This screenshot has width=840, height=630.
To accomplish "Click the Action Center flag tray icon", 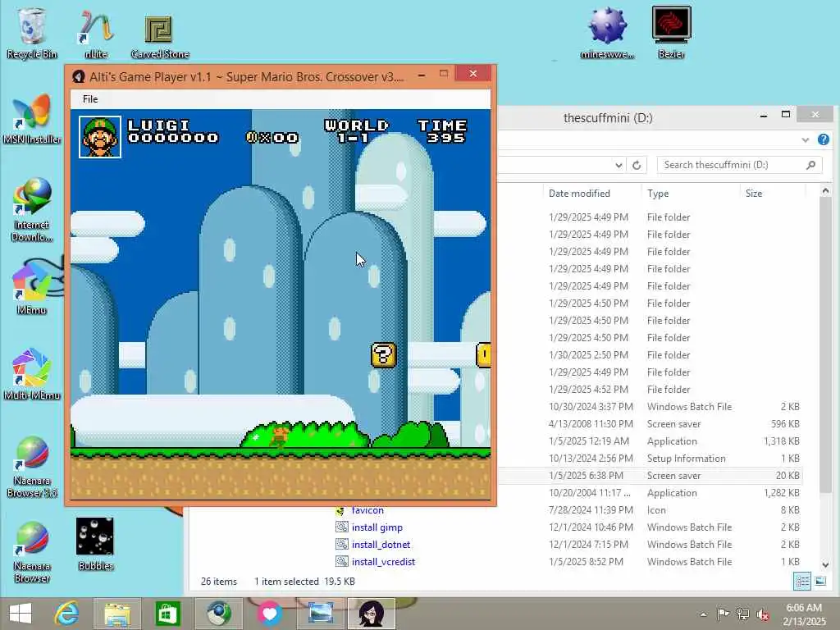I will tap(723, 614).
